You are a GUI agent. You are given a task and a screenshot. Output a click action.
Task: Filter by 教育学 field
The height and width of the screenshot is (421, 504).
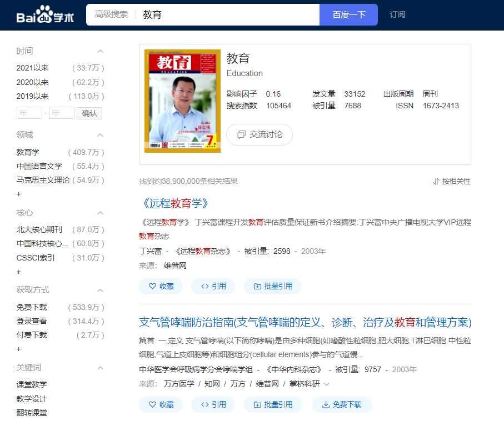[x=28, y=152]
